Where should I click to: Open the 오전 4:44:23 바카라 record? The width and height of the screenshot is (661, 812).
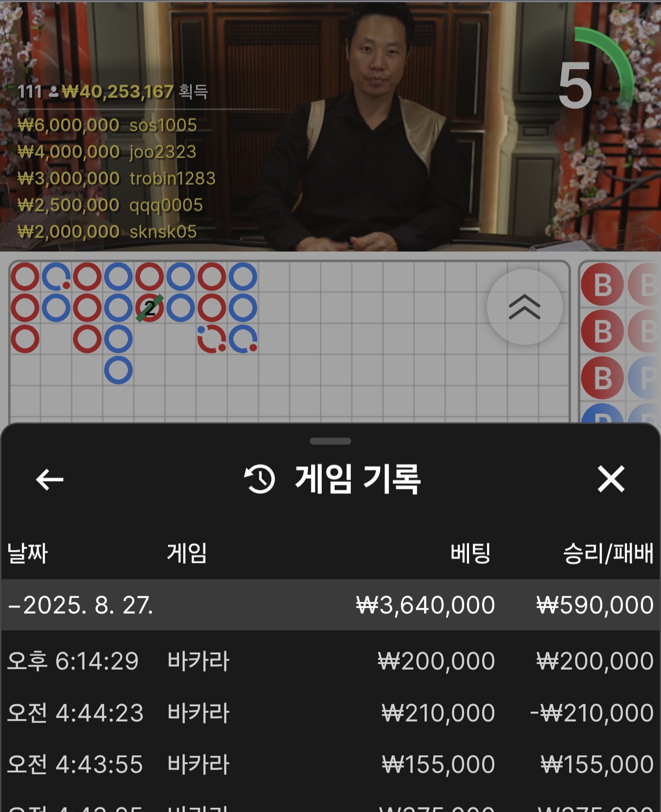[x=330, y=713]
